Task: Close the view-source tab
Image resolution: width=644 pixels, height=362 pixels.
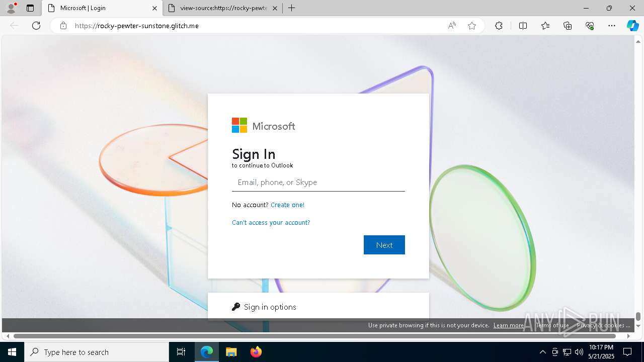Action: click(275, 8)
